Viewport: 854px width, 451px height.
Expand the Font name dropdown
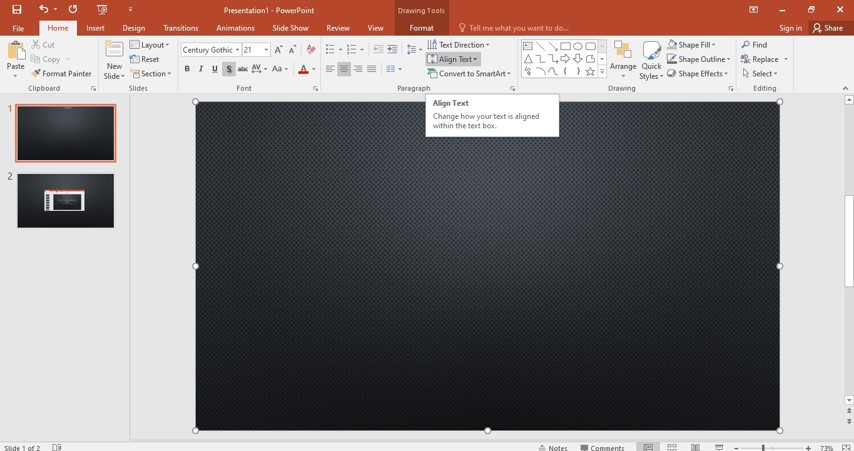point(237,50)
